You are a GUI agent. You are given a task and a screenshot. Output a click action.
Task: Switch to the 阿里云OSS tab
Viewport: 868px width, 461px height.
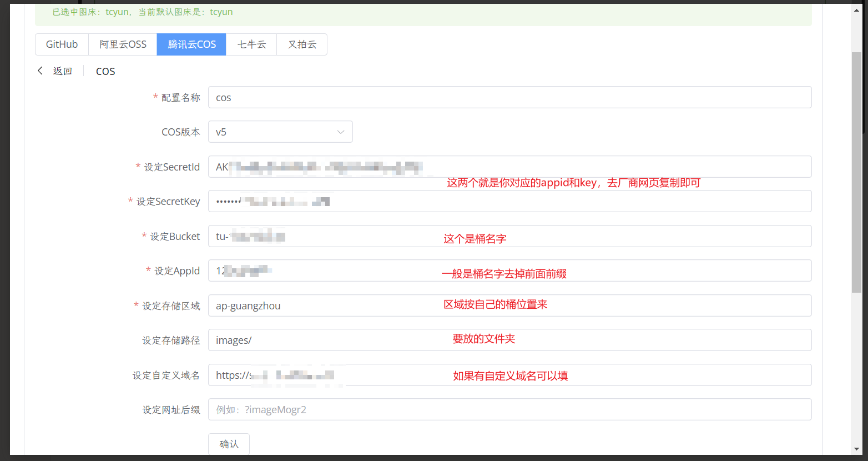(x=123, y=44)
